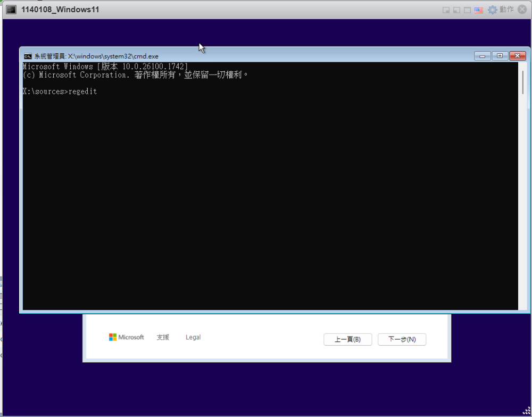Select the first small screen-size icon in the console header
The image size is (532, 417).
click(x=446, y=10)
